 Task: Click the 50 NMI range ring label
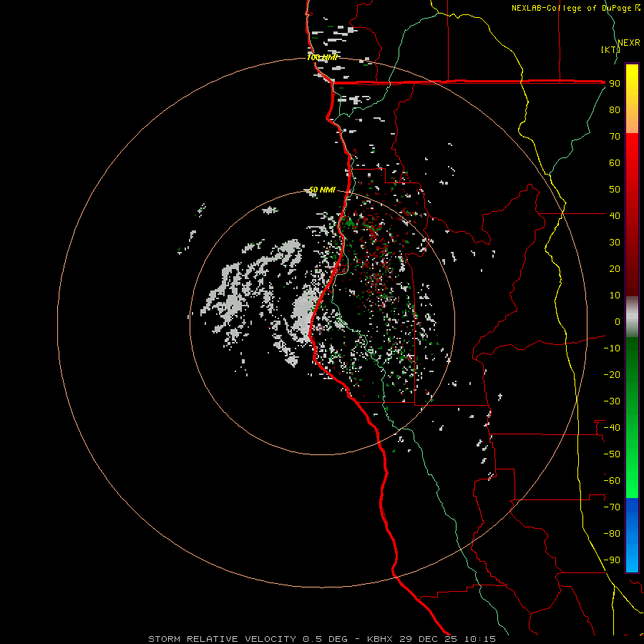click(x=322, y=190)
